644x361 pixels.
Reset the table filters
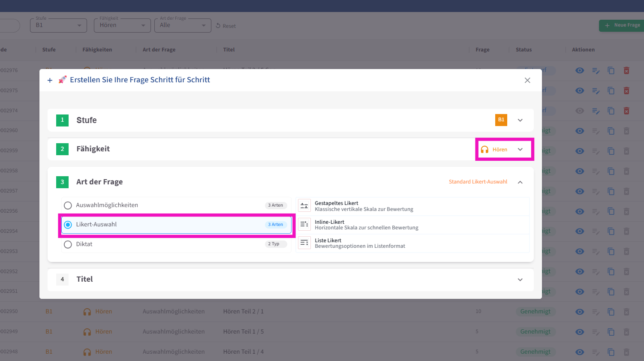click(226, 26)
